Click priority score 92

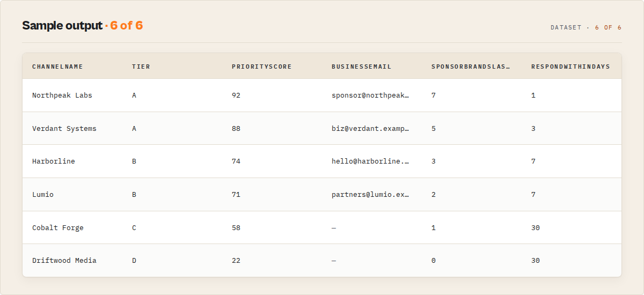click(236, 95)
